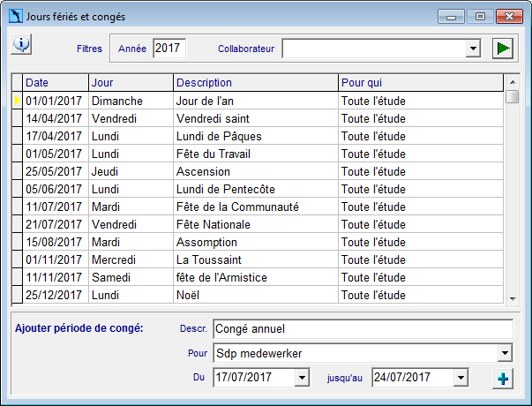Click into the Descr. field Congé annuel
Image resolution: width=532 pixels, height=406 pixels.
[363, 328]
